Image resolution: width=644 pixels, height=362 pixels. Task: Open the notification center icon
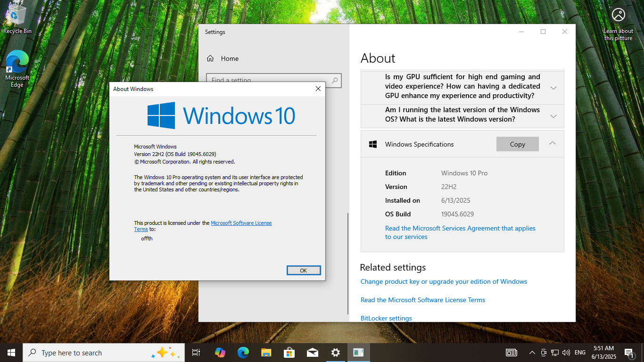tap(629, 353)
